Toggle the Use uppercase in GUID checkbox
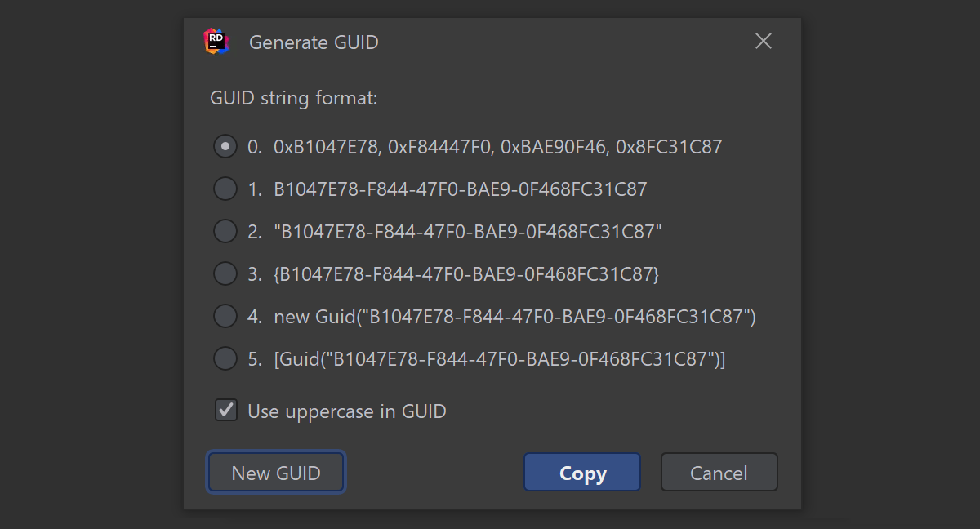Image resolution: width=980 pixels, height=529 pixels. (x=226, y=410)
